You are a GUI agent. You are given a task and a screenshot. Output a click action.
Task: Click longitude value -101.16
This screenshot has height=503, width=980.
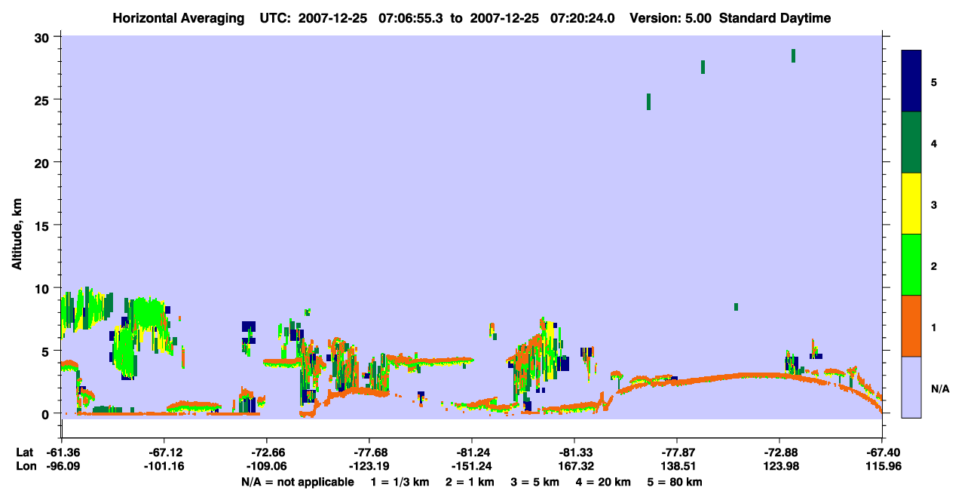[164, 466]
